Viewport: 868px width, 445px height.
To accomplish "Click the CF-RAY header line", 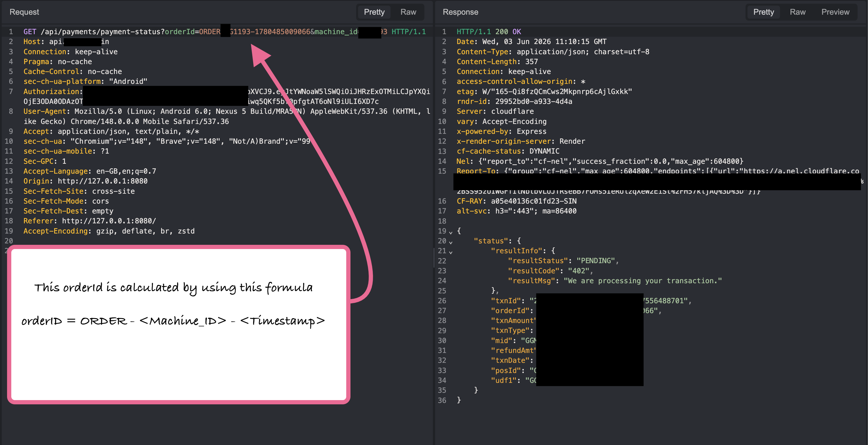I will coord(516,201).
